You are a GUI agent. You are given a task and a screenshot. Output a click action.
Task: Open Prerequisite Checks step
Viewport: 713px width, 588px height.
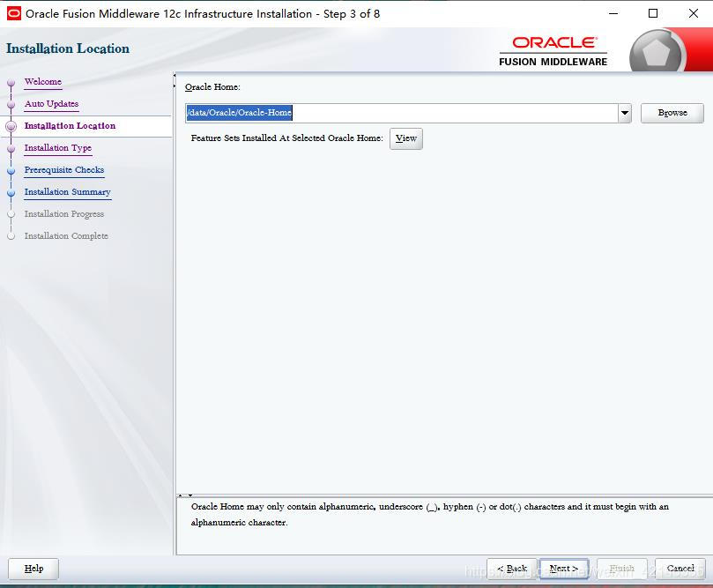click(64, 169)
